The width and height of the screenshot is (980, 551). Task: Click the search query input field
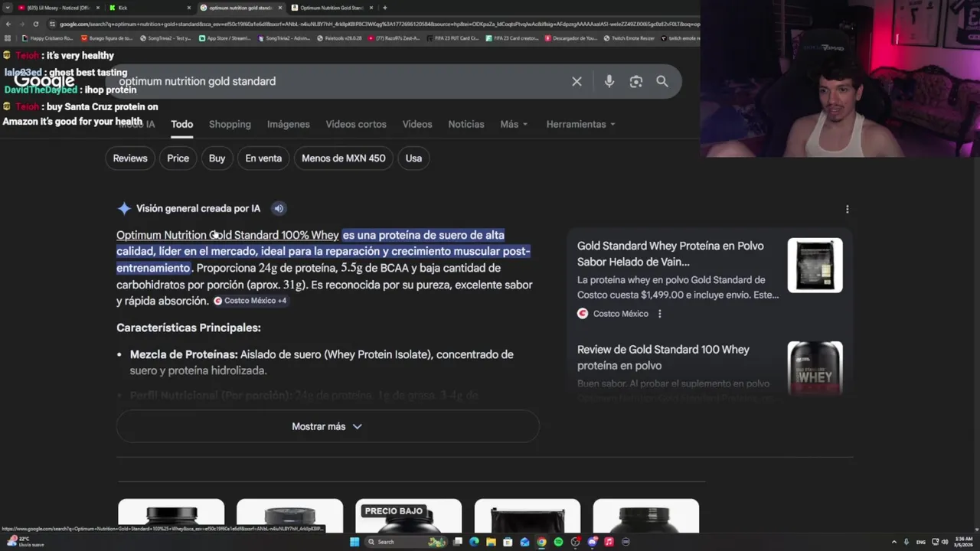(x=337, y=81)
